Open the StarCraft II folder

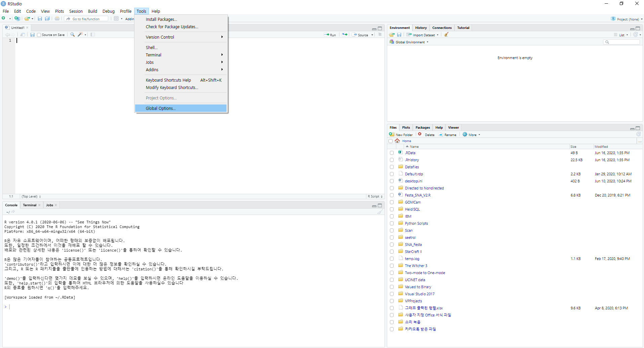[413, 252]
